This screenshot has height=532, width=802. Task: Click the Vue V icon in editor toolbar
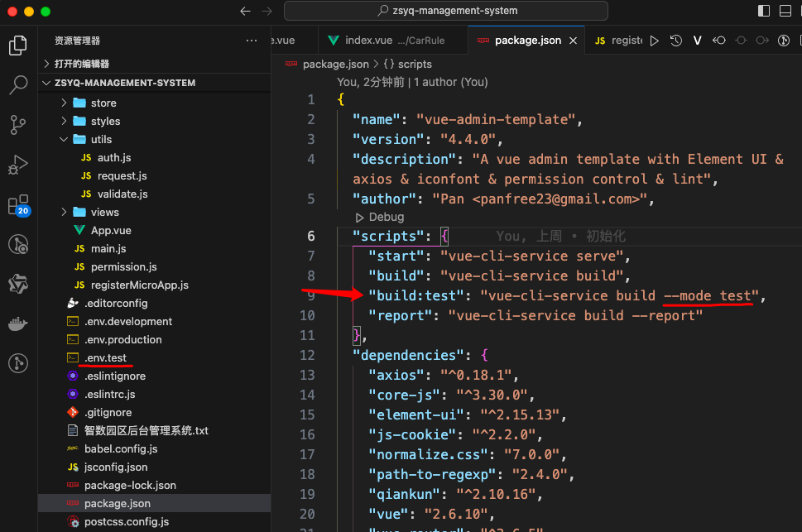pos(697,41)
